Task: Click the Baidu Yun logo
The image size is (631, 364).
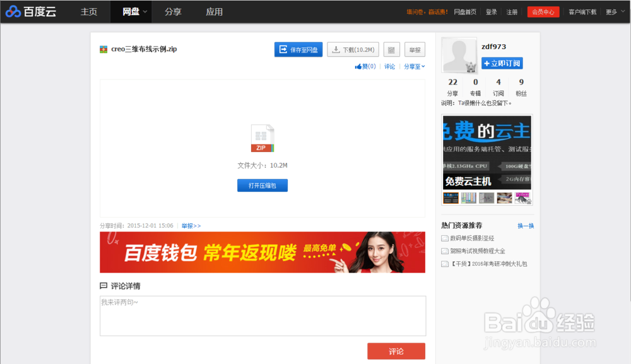Action: 31,11
